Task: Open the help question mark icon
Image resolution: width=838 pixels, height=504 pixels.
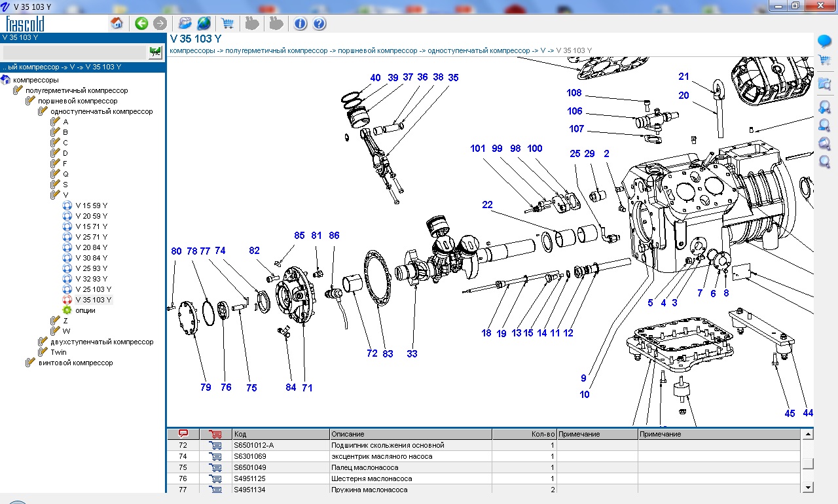Action: (x=319, y=24)
